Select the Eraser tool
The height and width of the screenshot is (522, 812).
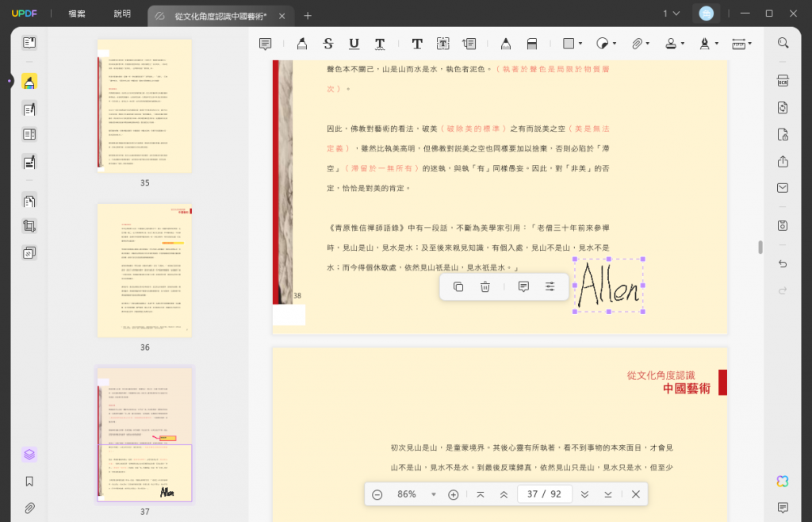(x=532, y=44)
